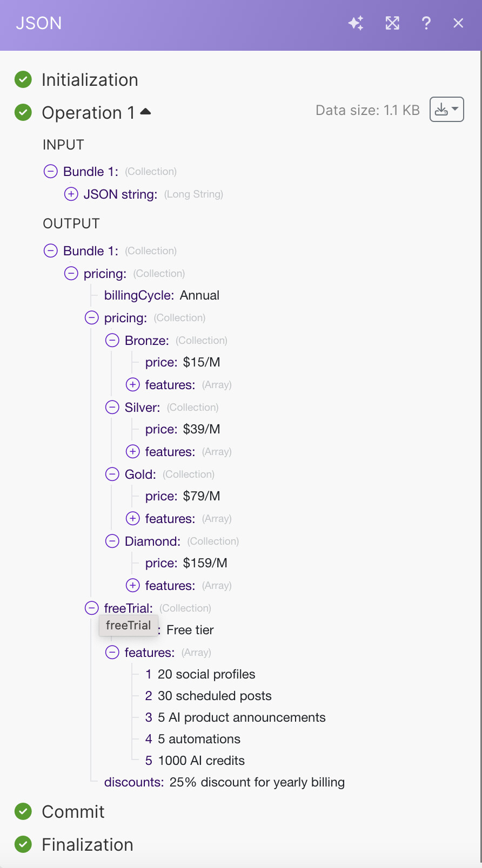Viewport: 482px width, 868px height.
Task: Collapse the OUTPUT Bundle 1 collection
Action: click(x=51, y=250)
